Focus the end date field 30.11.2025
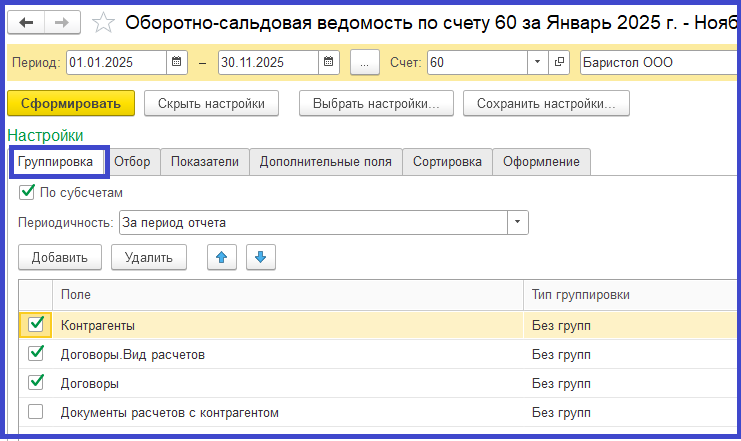The height and width of the screenshot is (441, 741). click(x=268, y=62)
